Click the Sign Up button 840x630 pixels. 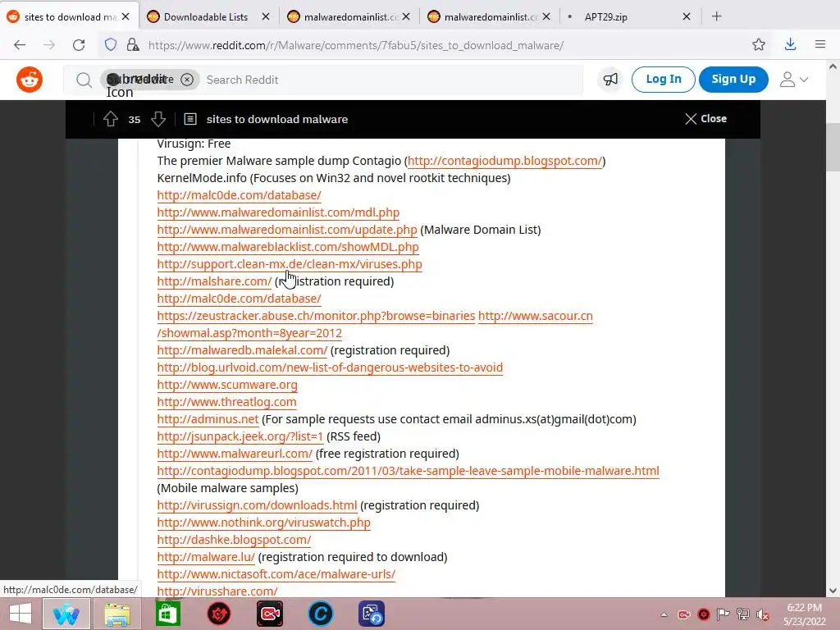click(x=733, y=80)
